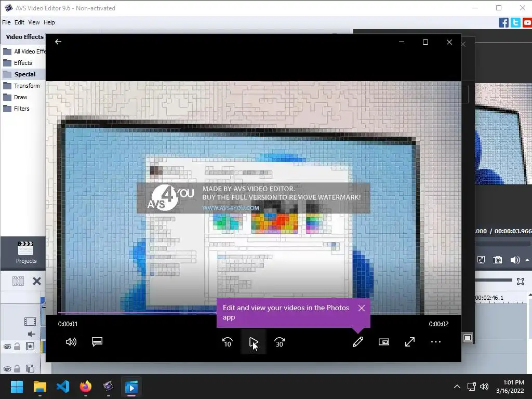Take a snapshot with the camera icon
The height and width of the screenshot is (399, 532).
(x=497, y=260)
